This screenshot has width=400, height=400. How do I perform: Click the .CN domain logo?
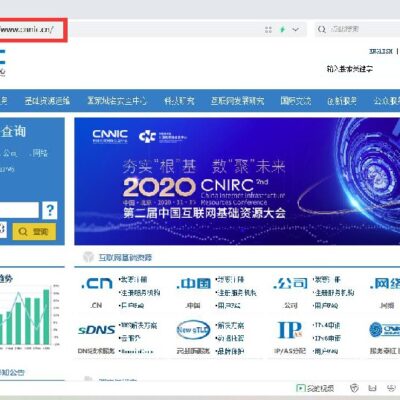[97, 284]
